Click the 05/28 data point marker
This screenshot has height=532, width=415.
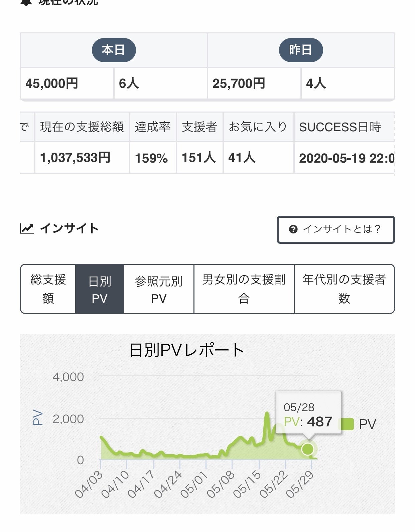click(307, 449)
